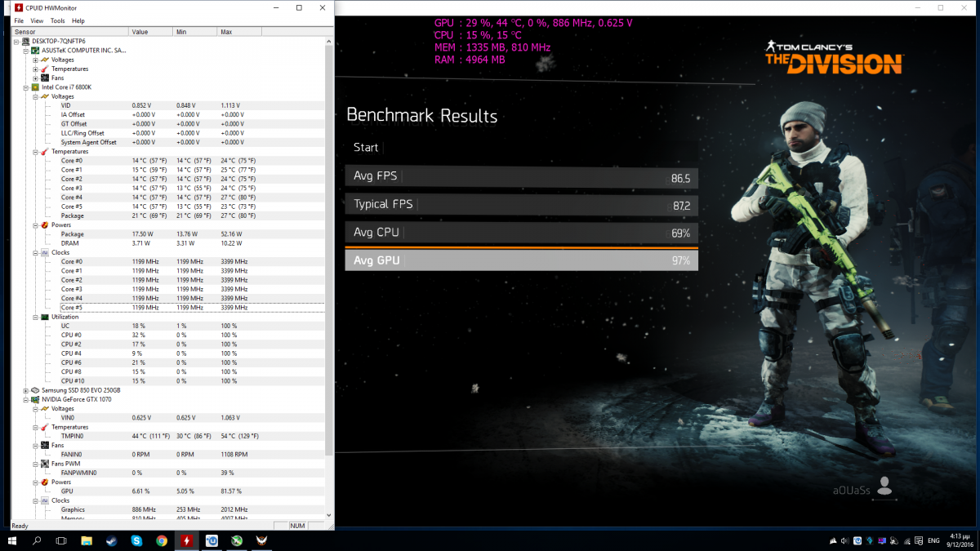
Task: Open the Windows Start menu
Action: click(x=12, y=540)
